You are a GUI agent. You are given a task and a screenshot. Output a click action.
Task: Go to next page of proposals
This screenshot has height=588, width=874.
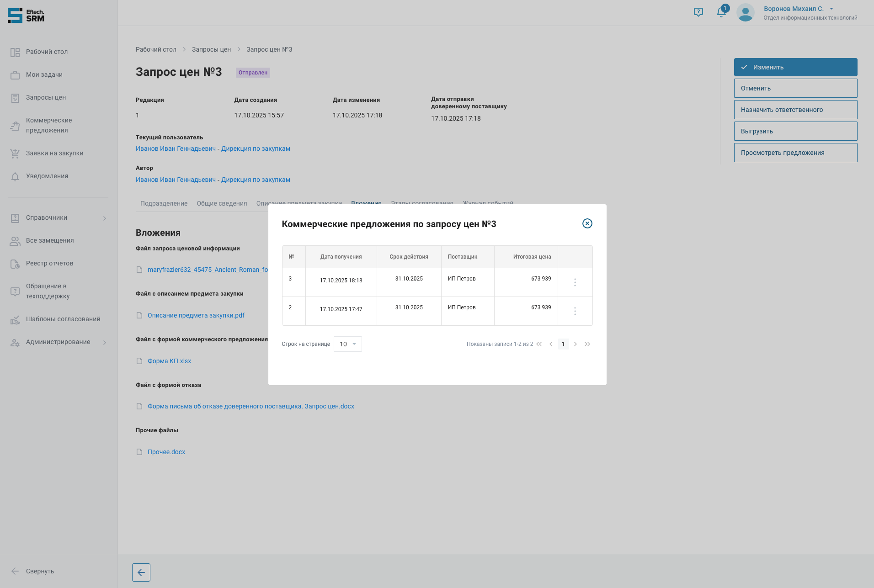click(575, 344)
